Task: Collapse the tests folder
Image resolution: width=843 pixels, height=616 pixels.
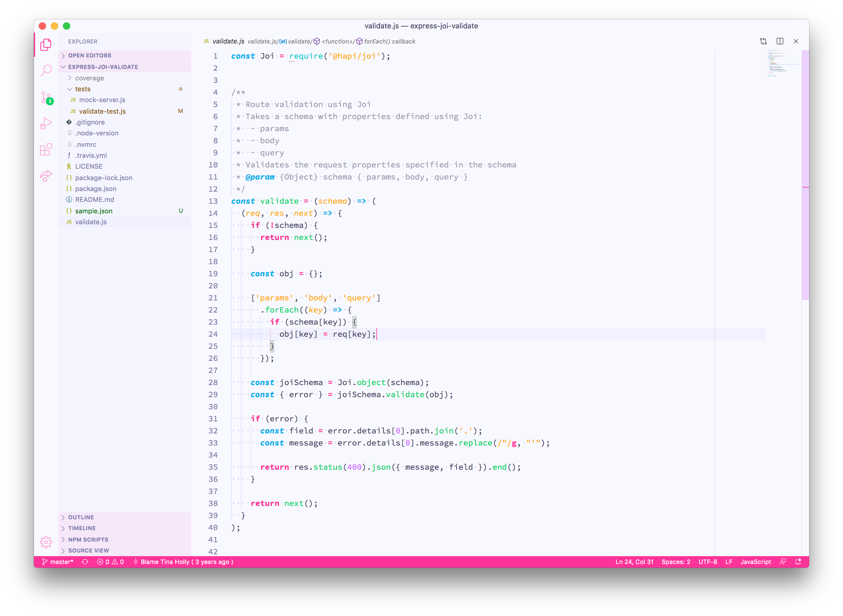Action: (x=83, y=89)
